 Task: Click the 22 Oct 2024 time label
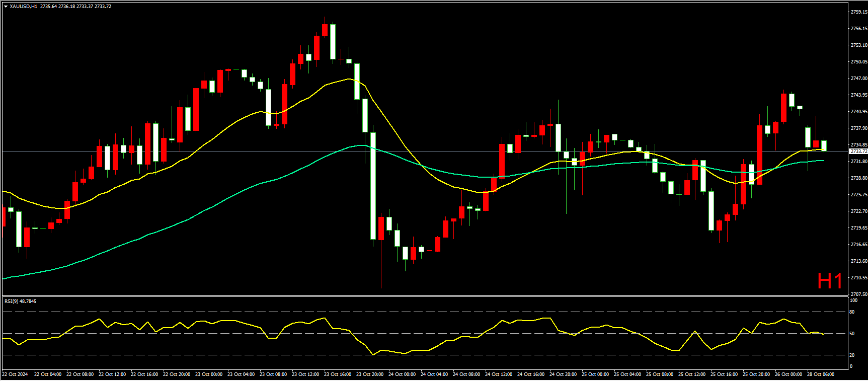tap(15, 374)
